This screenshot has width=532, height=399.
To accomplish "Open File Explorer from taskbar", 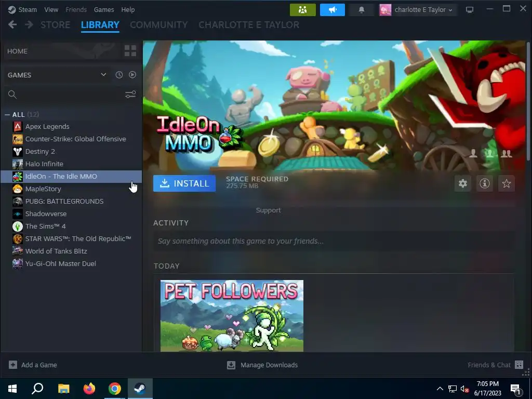I will pyautogui.click(x=63, y=389).
